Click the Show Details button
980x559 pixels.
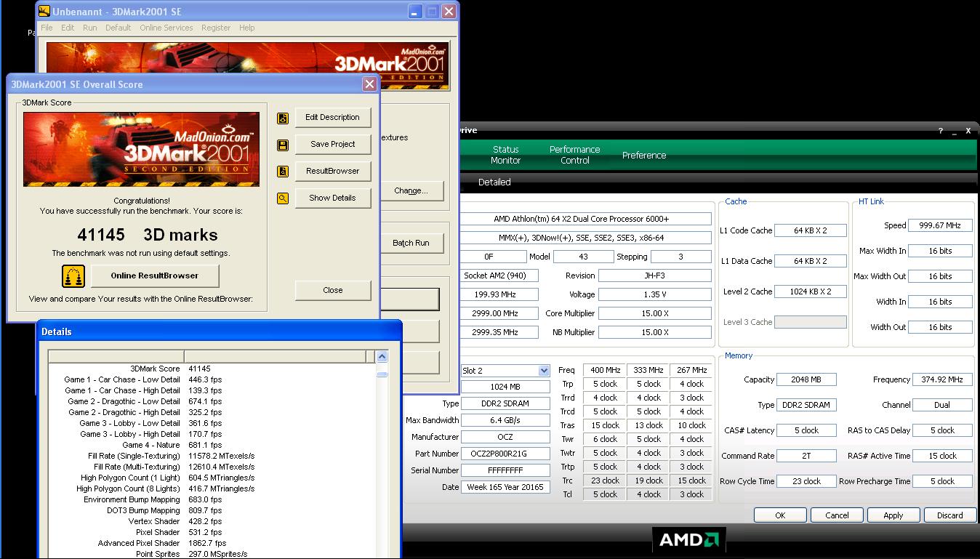(x=332, y=198)
